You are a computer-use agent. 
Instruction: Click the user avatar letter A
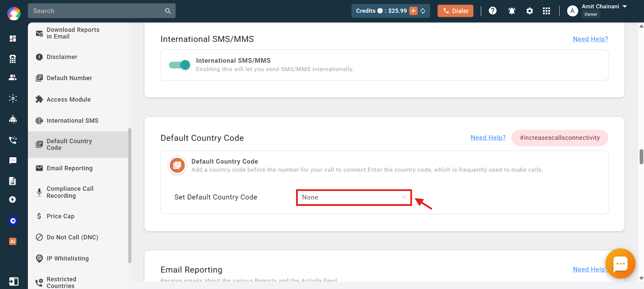coord(572,11)
